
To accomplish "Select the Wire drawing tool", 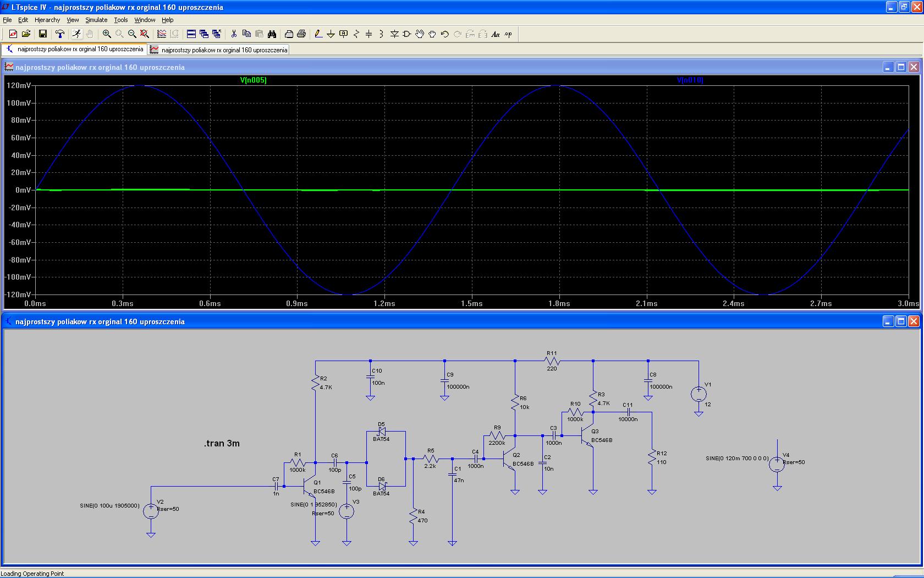I will [x=318, y=34].
